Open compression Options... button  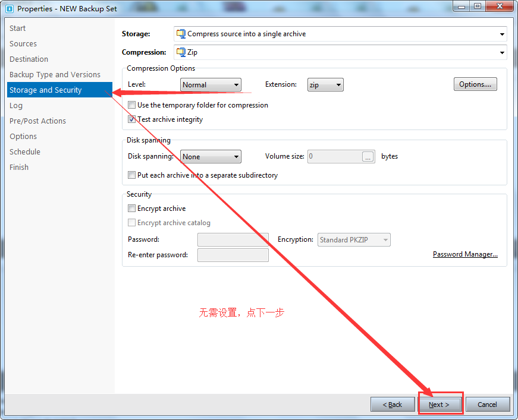pos(475,84)
